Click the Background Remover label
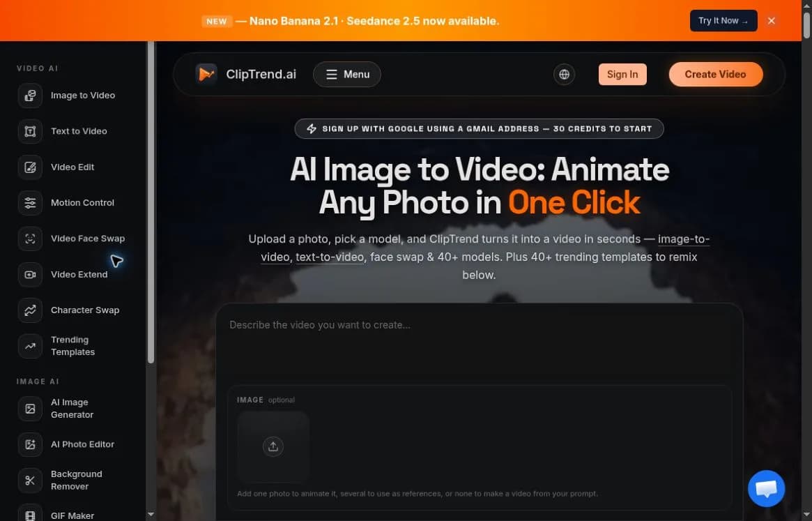Screen dimensions: 812x521 76,480
